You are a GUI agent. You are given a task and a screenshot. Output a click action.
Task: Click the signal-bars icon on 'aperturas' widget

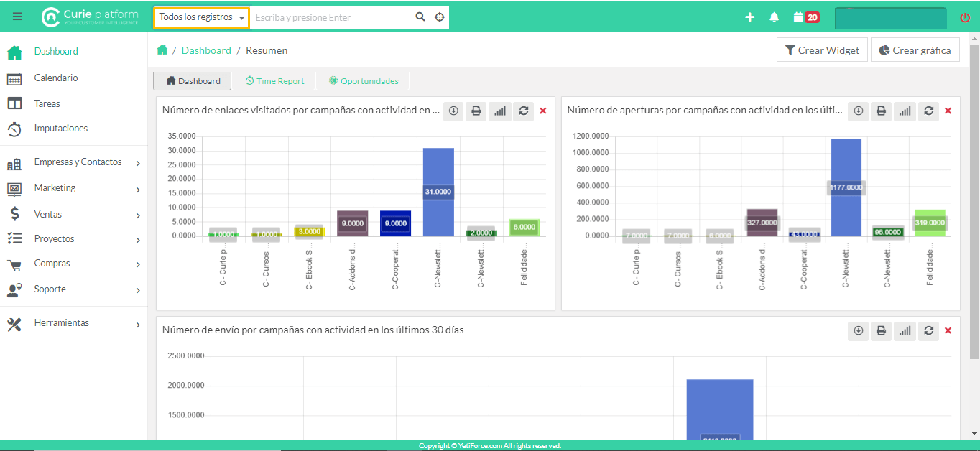coord(905,111)
